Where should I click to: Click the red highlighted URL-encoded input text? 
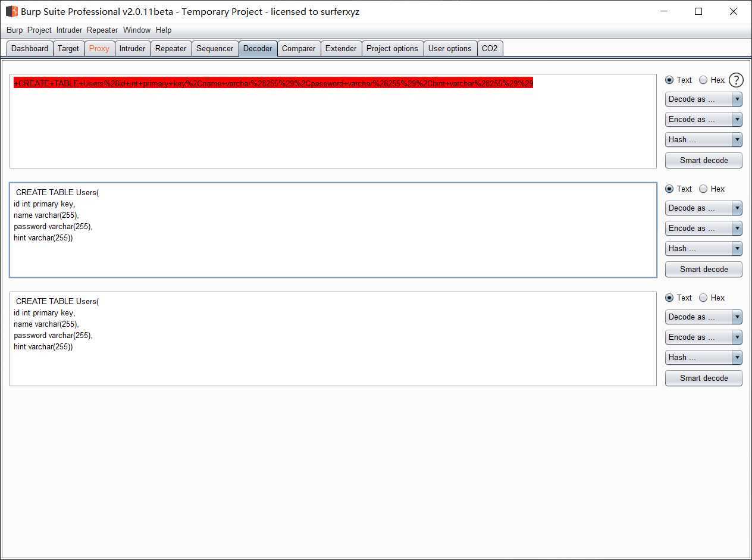pos(274,83)
